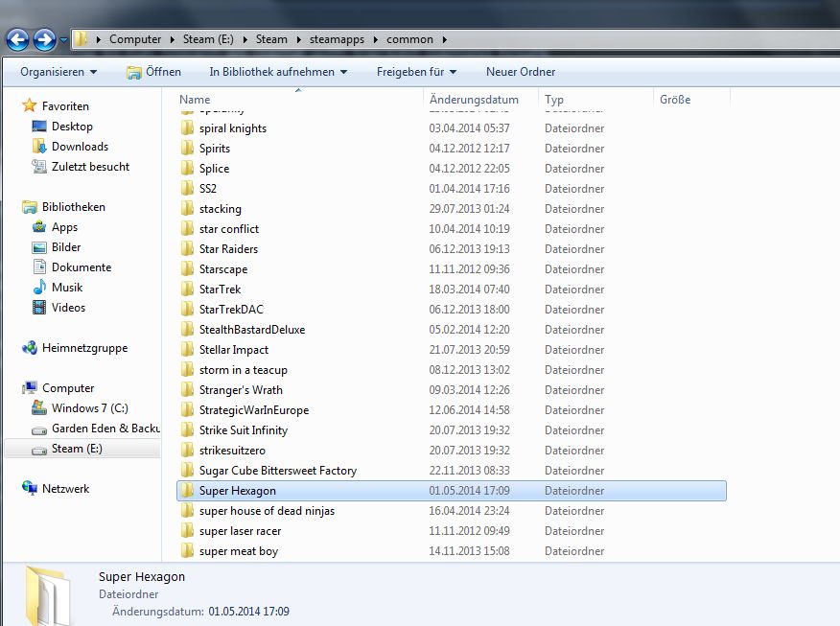
Task: Select Favoriten star in navigation pane
Action: coord(30,105)
